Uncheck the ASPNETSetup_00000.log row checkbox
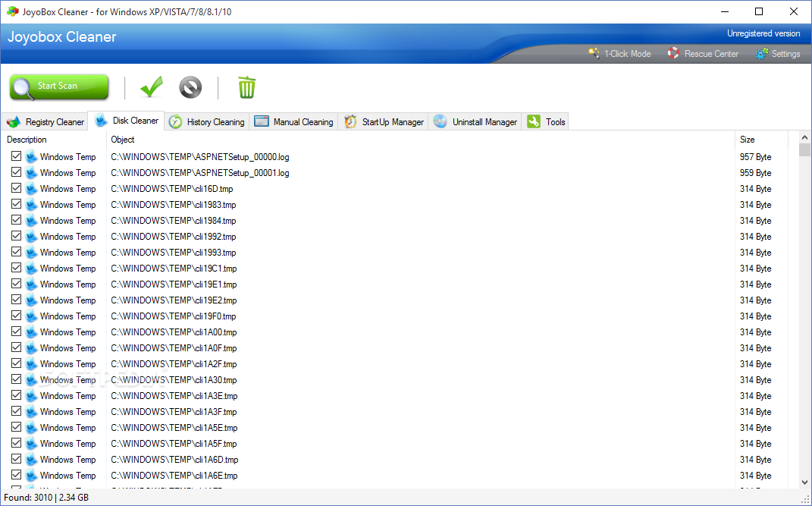812x506 pixels. pyautogui.click(x=16, y=156)
